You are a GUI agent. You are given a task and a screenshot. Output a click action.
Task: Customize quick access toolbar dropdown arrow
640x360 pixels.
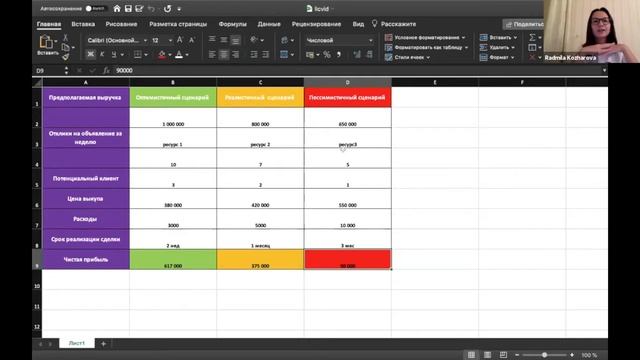tap(179, 9)
